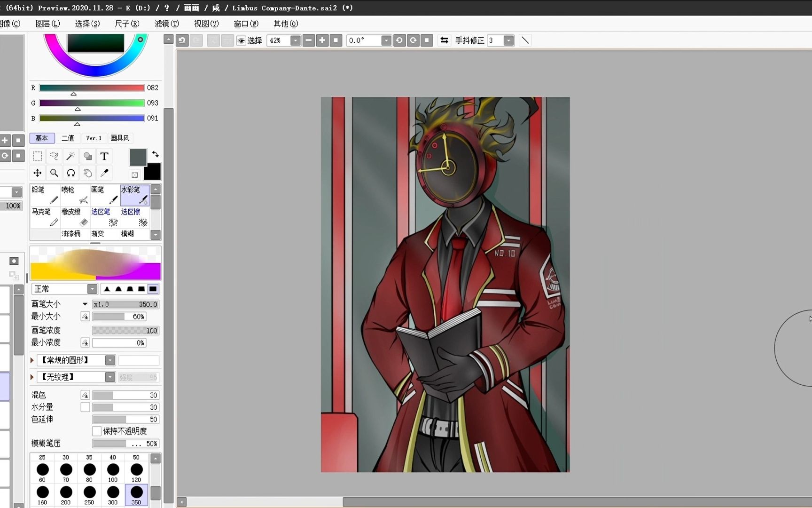Select the flattest brush edge shape
The width and height of the screenshot is (812, 508).
[153, 289]
